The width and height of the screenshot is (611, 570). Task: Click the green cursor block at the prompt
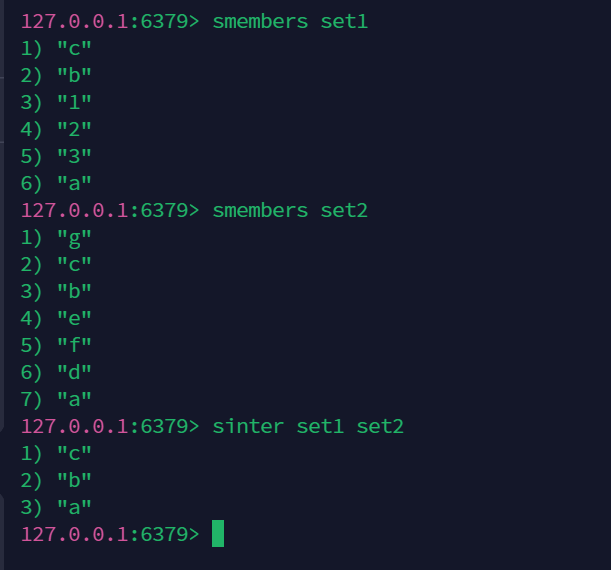pyautogui.click(x=218, y=533)
